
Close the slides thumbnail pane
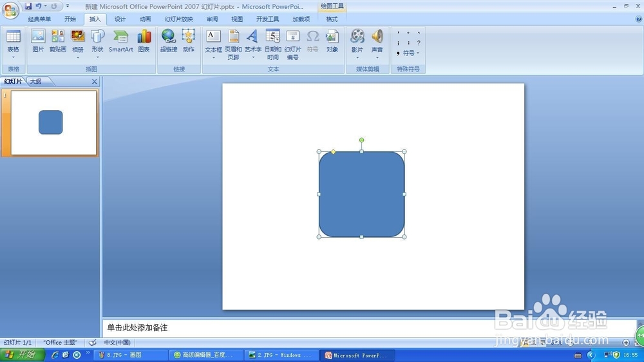95,81
